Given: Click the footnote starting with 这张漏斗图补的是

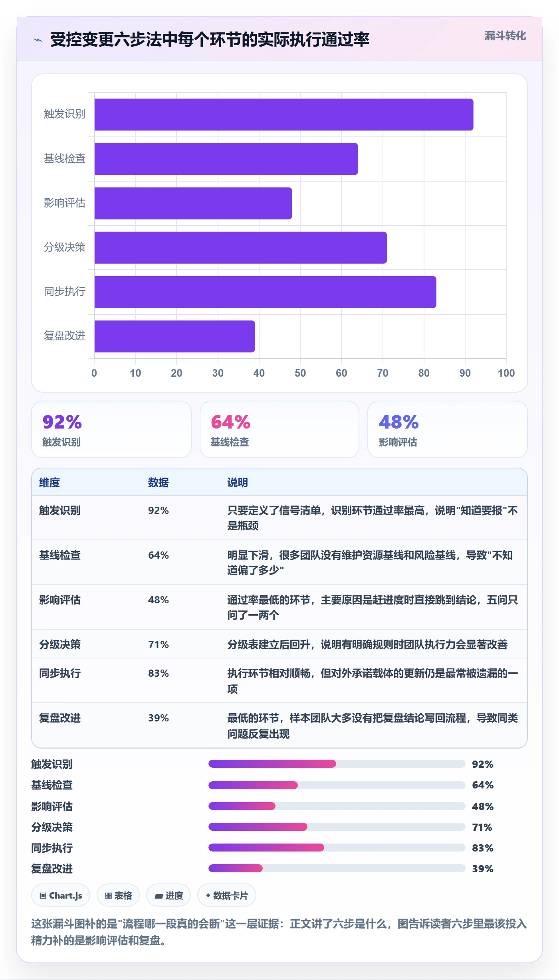Looking at the screenshot, I should (x=279, y=932).
